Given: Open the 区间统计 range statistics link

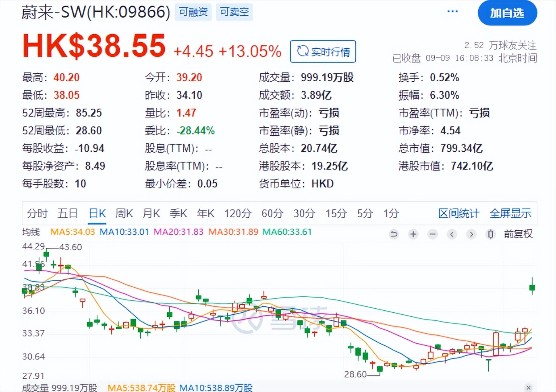Looking at the screenshot, I should 458,214.
